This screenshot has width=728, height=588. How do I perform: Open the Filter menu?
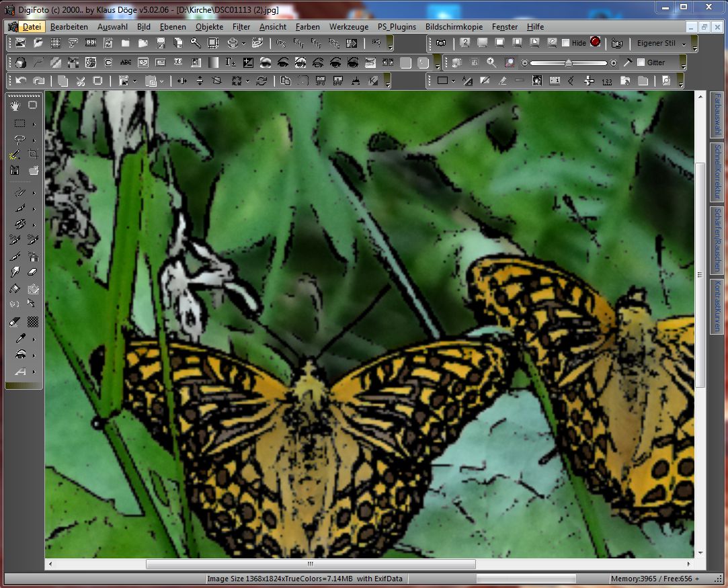tap(241, 27)
